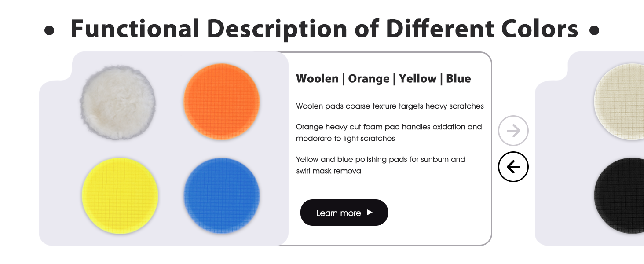Click the woolen pads heavy scratches description
This screenshot has height=264, width=644.
pos(390,106)
